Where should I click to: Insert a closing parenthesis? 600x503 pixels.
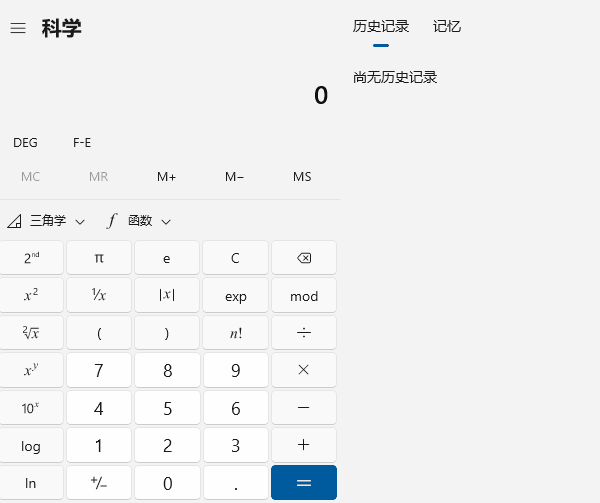pos(167,333)
